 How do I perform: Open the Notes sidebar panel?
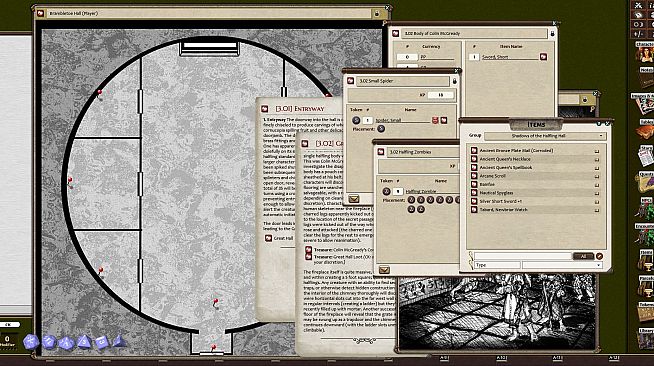point(646,77)
